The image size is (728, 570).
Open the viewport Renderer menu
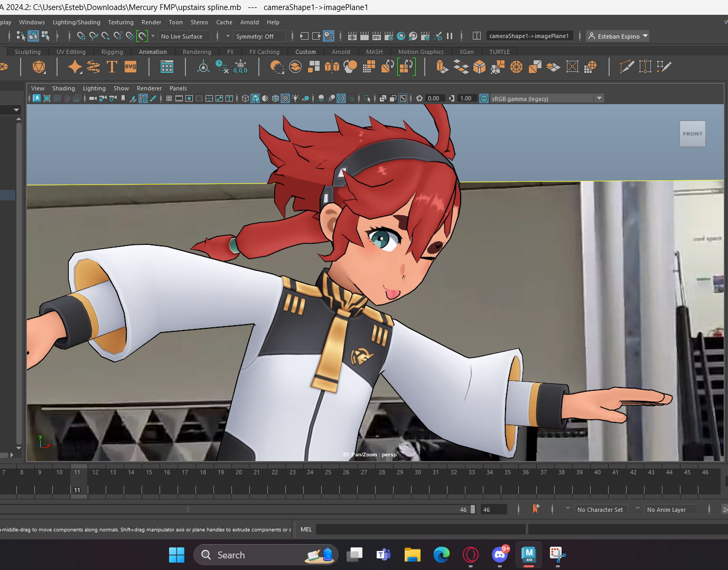click(149, 88)
